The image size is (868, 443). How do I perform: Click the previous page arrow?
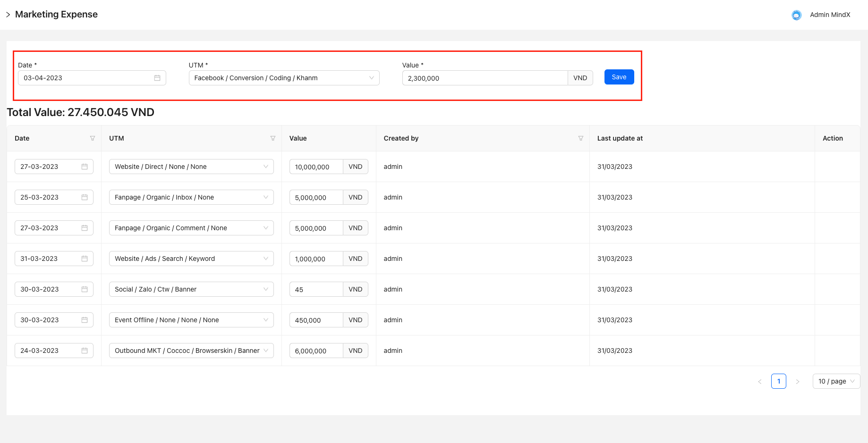(x=760, y=382)
